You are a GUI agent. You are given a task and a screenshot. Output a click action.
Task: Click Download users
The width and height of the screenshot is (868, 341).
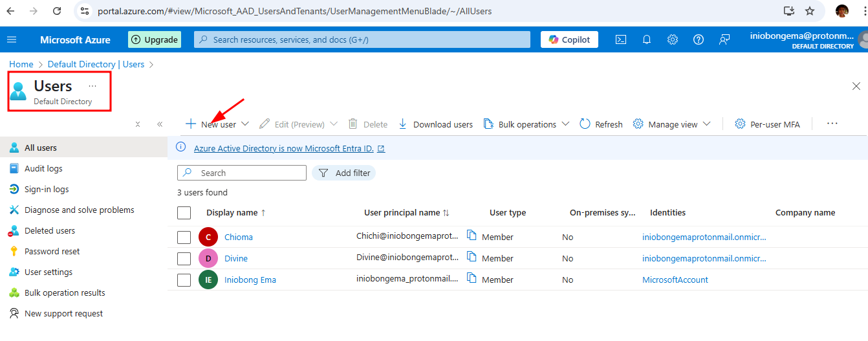click(x=435, y=124)
